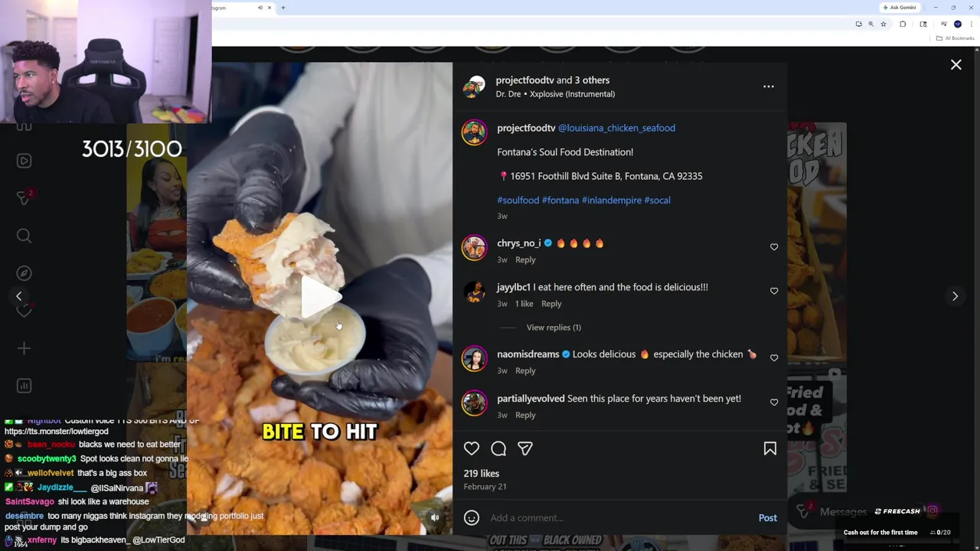Mute the video using the speaker icon
Screen dimensions: 980x551
435,517
